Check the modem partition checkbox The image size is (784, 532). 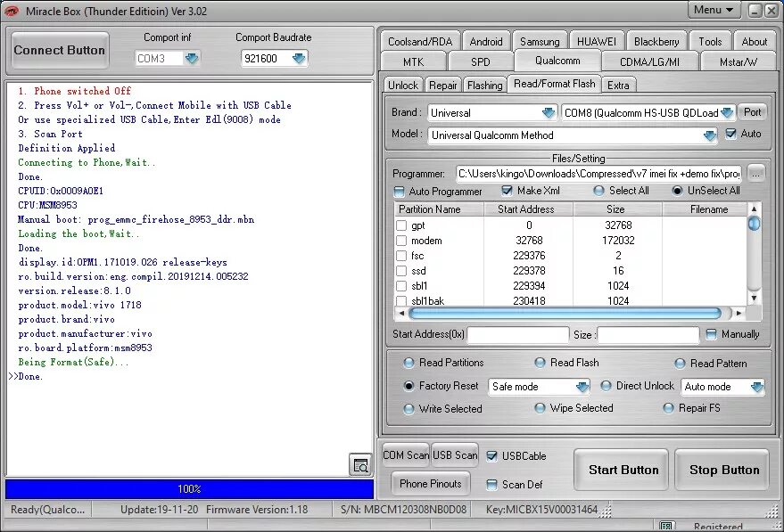pyautogui.click(x=401, y=241)
